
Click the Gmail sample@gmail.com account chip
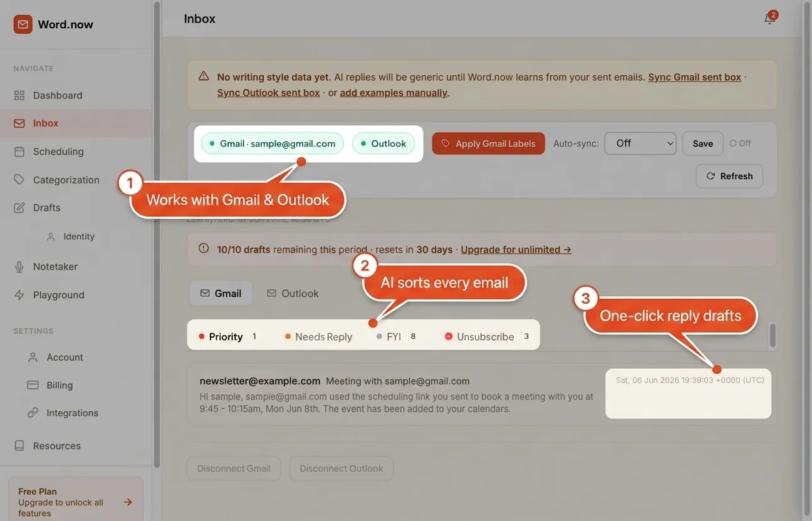(273, 143)
